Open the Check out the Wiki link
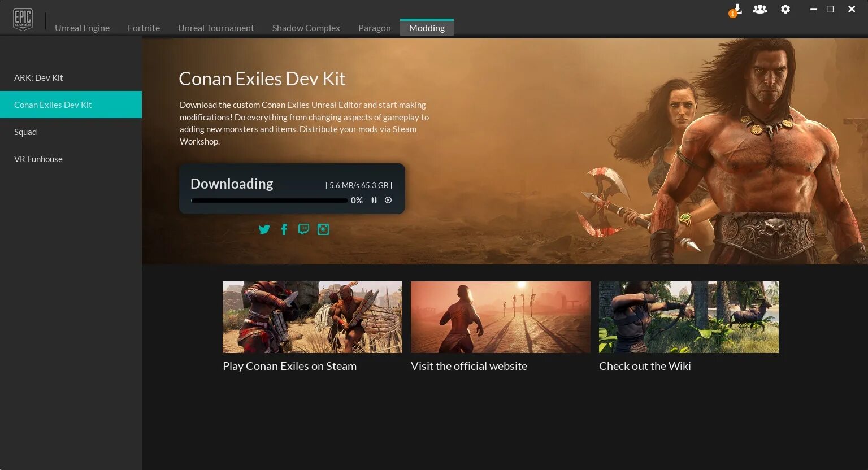 (645, 366)
